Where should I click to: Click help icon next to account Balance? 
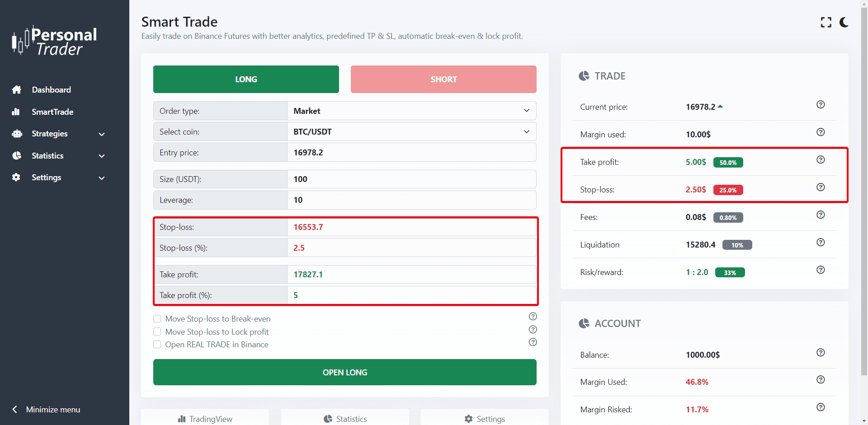coord(821,353)
